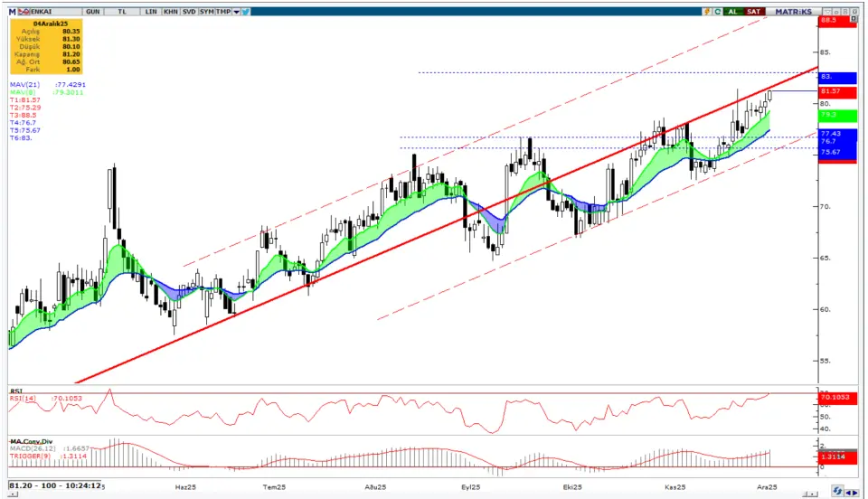Toggle the SVD button in toolbar
This screenshot has height=499, width=868.
pos(187,12)
